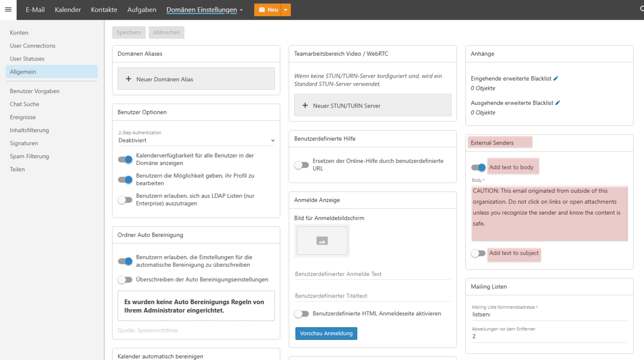Add Neuer STUN/TURN Server
This screenshot has width=644, height=360.
(373, 105)
